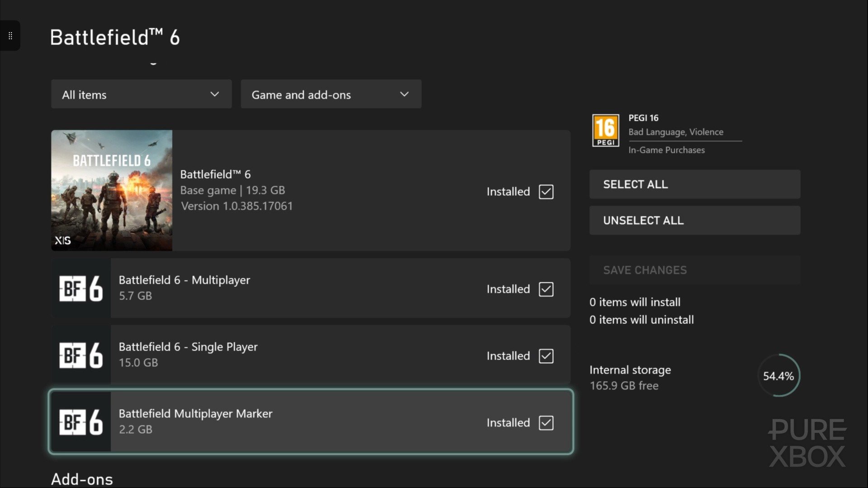868x488 pixels.
Task: Uncheck the Battlefield Multiplayer Marker checkbox
Action: [546, 423]
